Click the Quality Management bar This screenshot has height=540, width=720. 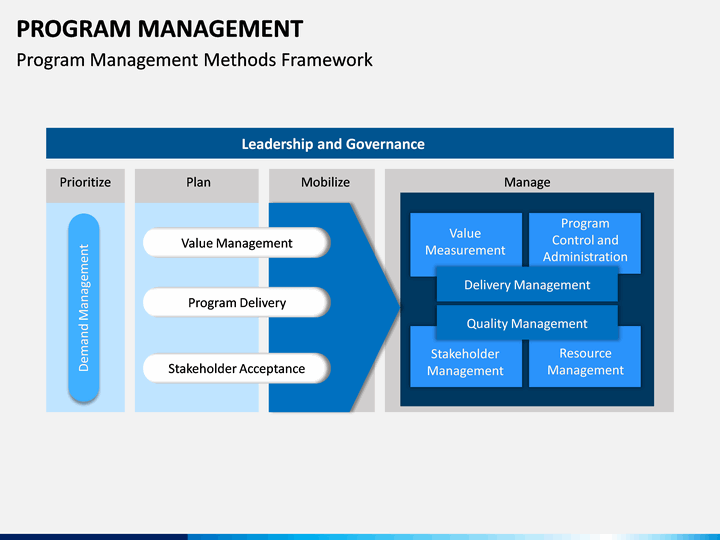[527, 323]
